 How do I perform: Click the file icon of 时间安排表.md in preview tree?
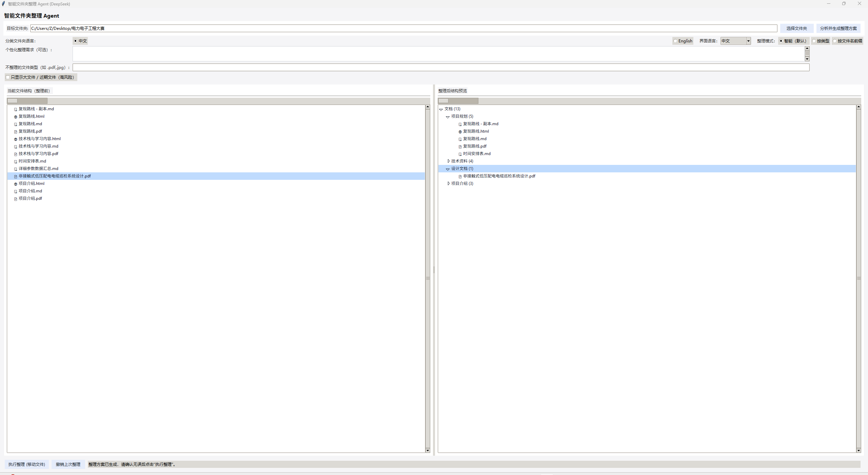(x=460, y=154)
